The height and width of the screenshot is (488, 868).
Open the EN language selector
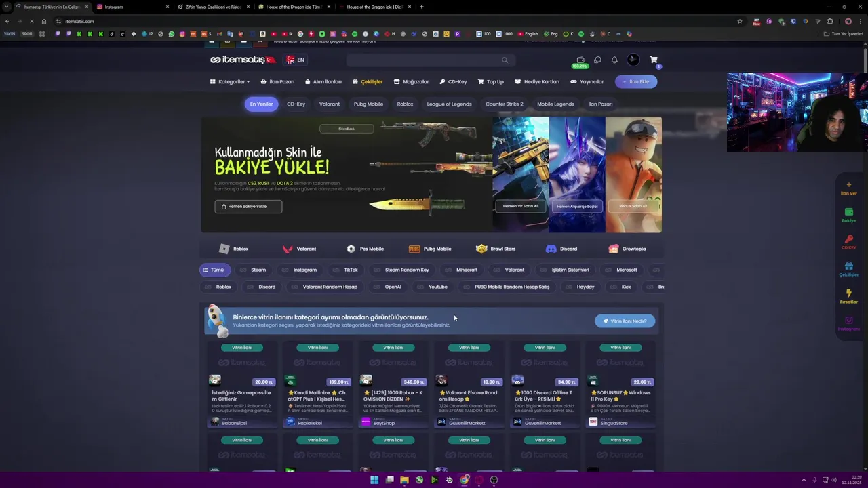(296, 60)
